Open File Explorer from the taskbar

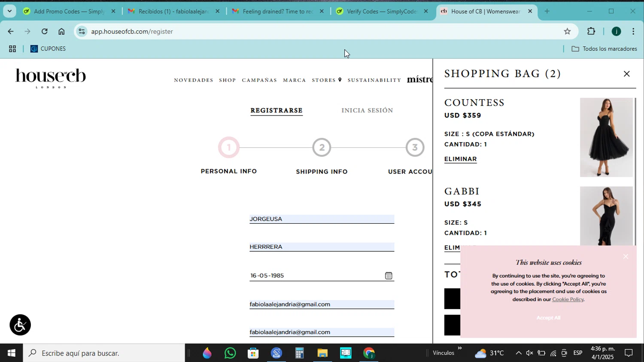click(x=322, y=353)
